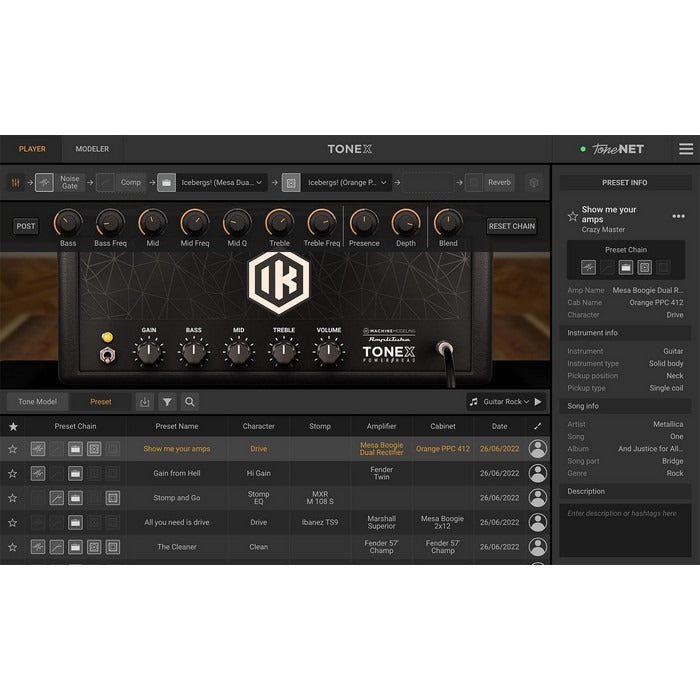Expand the preset list with arrow icon
This screenshot has width=700, height=700.
pos(538,426)
